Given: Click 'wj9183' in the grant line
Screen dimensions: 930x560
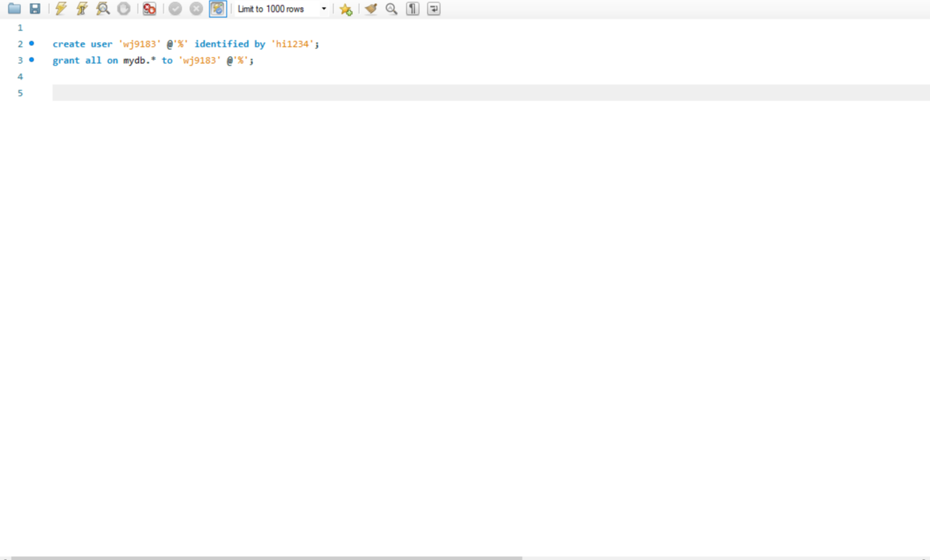Looking at the screenshot, I should [199, 61].
